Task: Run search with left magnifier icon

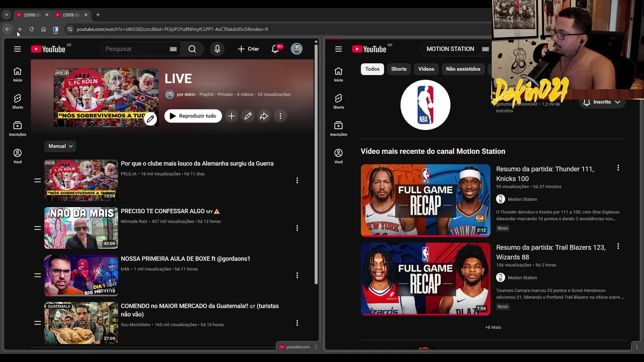Action: pos(192,49)
